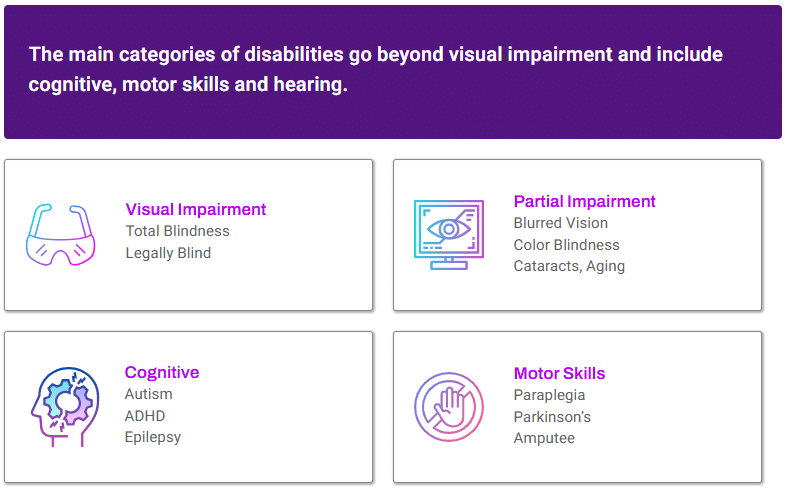Click the Epilepsy list item
This screenshot has width=787, height=498.
coord(153,437)
